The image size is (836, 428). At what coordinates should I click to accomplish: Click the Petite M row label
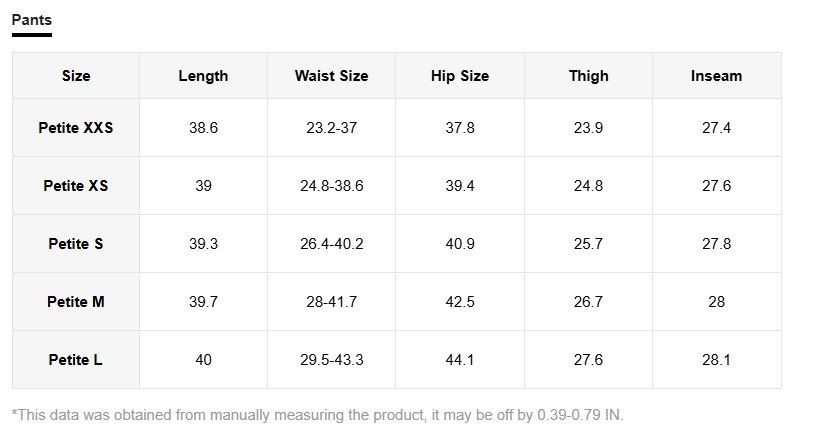(x=76, y=302)
